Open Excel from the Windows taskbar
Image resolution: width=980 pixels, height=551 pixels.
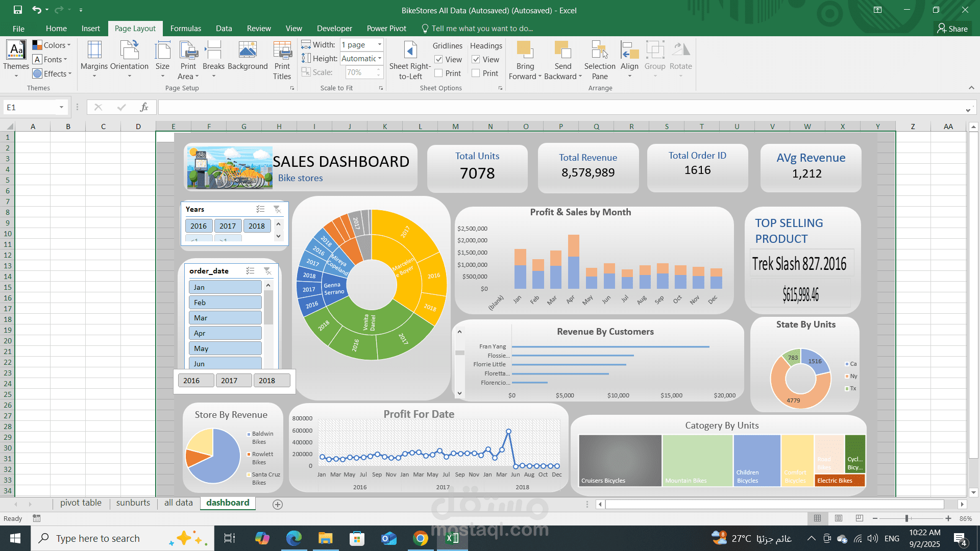(x=452, y=538)
